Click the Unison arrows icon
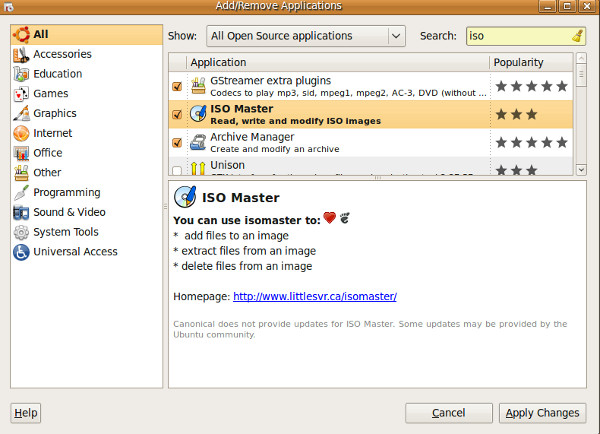This screenshot has height=434, width=600. 198,168
